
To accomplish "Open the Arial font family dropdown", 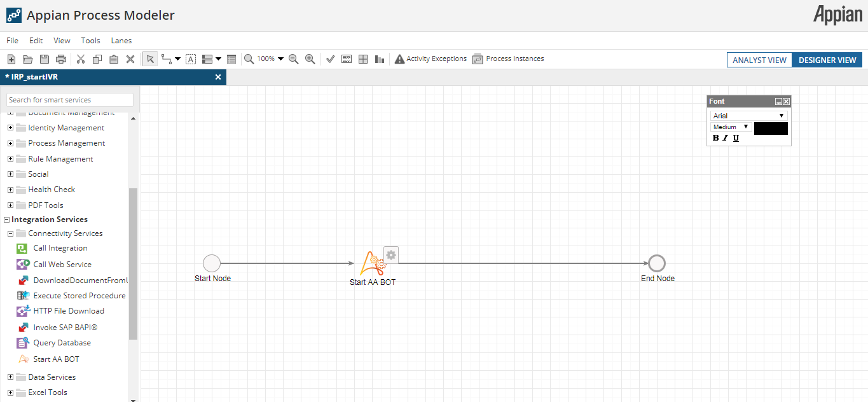I will (x=748, y=116).
